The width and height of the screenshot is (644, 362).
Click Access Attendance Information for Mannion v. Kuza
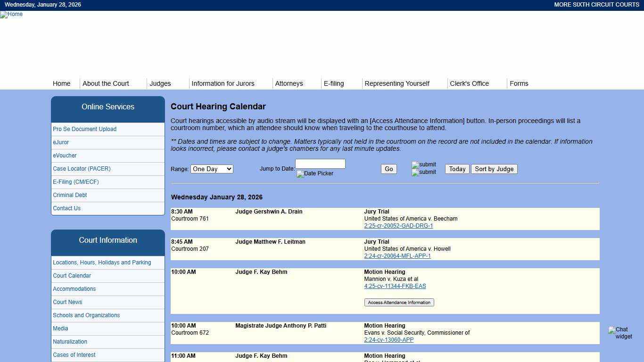click(398, 302)
